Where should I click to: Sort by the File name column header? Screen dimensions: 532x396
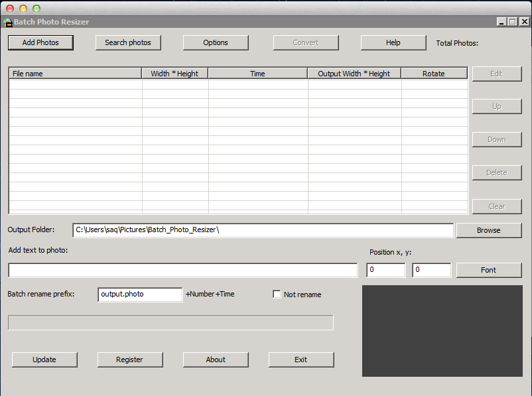(x=75, y=74)
